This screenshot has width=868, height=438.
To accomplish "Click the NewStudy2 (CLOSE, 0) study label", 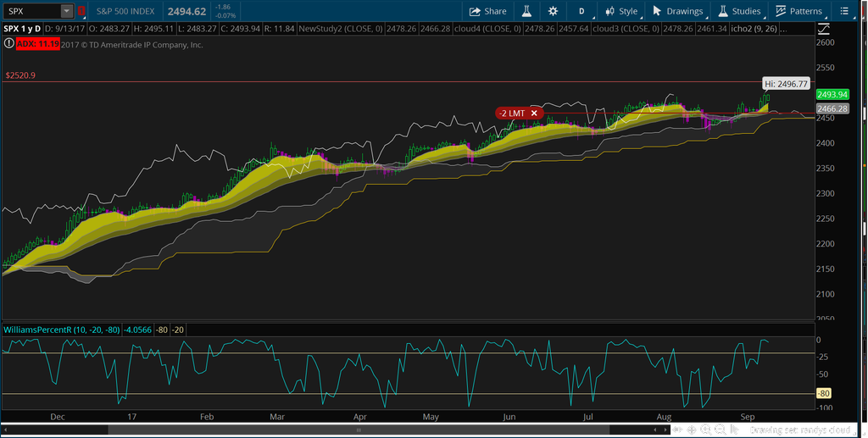I will [x=341, y=28].
